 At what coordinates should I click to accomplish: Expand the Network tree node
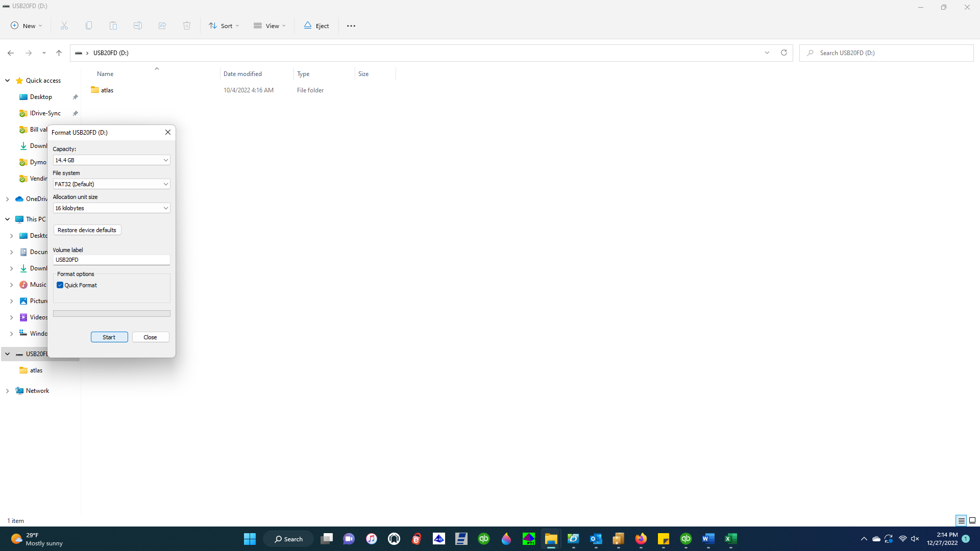click(x=8, y=391)
